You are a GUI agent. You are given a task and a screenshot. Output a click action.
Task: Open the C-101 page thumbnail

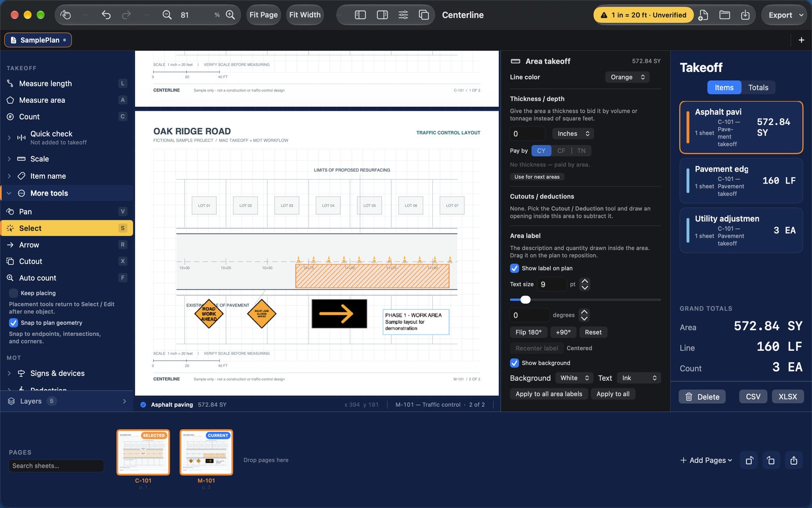click(x=143, y=453)
